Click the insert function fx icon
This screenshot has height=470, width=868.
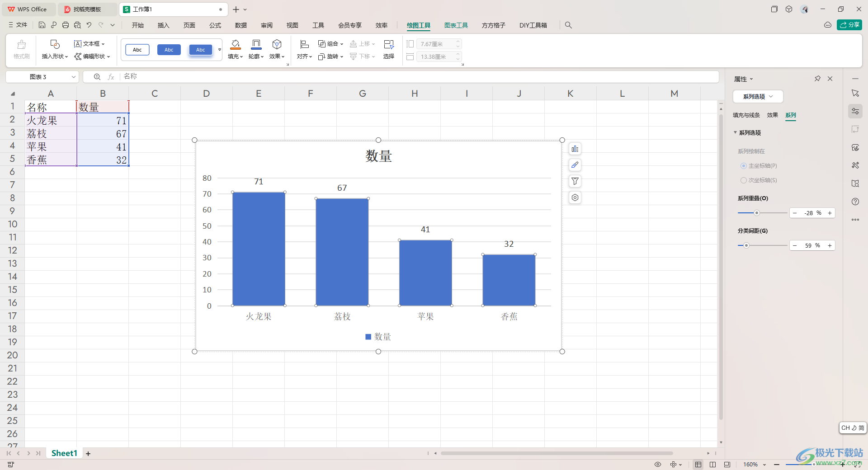(111, 77)
